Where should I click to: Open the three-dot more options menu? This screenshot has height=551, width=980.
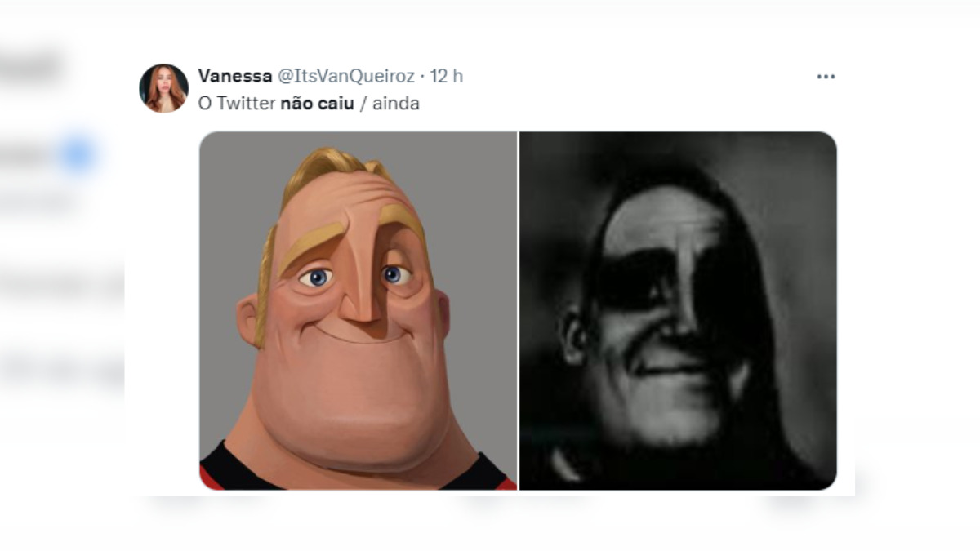coord(826,77)
